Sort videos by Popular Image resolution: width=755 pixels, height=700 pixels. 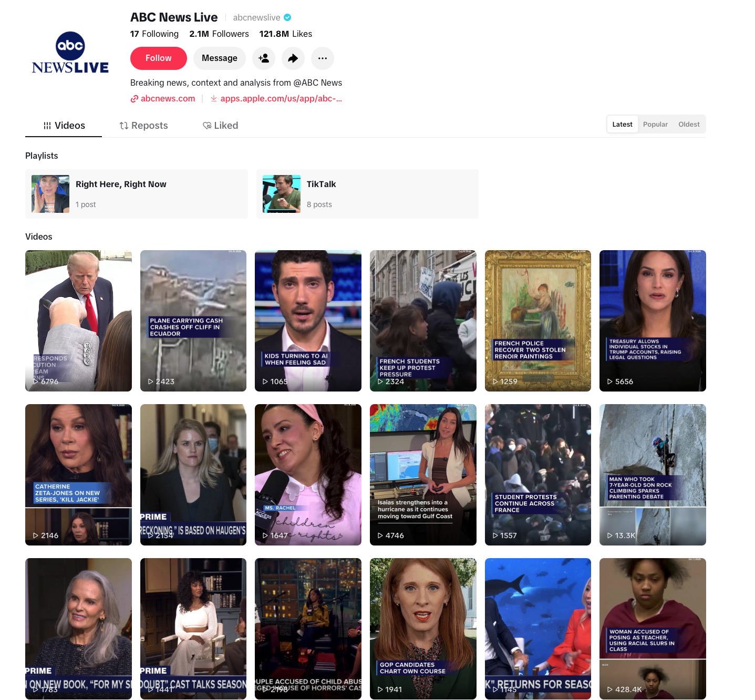(x=655, y=125)
